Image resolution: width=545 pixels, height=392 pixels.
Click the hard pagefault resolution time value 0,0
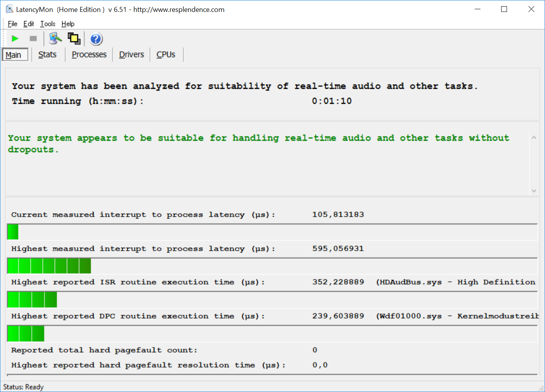(320, 365)
